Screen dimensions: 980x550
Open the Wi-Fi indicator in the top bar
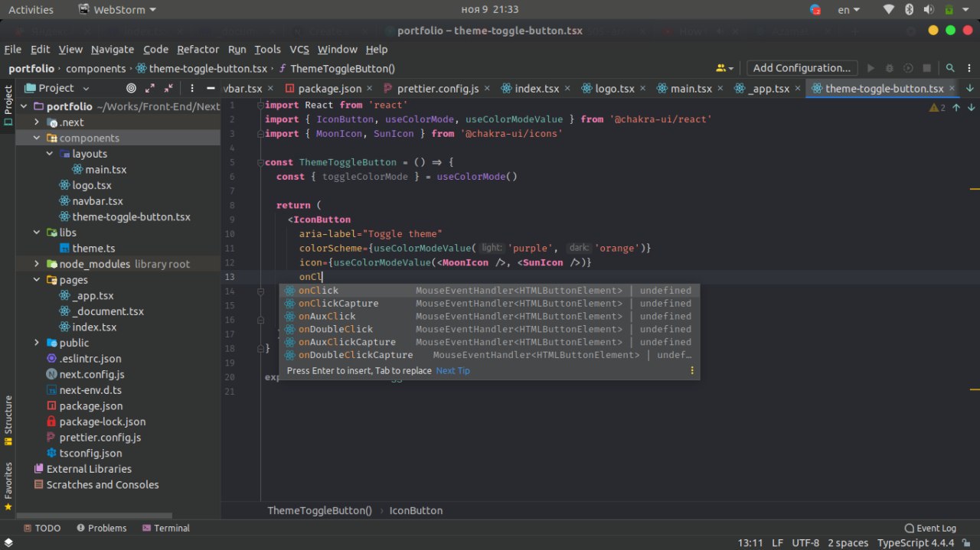click(x=888, y=9)
